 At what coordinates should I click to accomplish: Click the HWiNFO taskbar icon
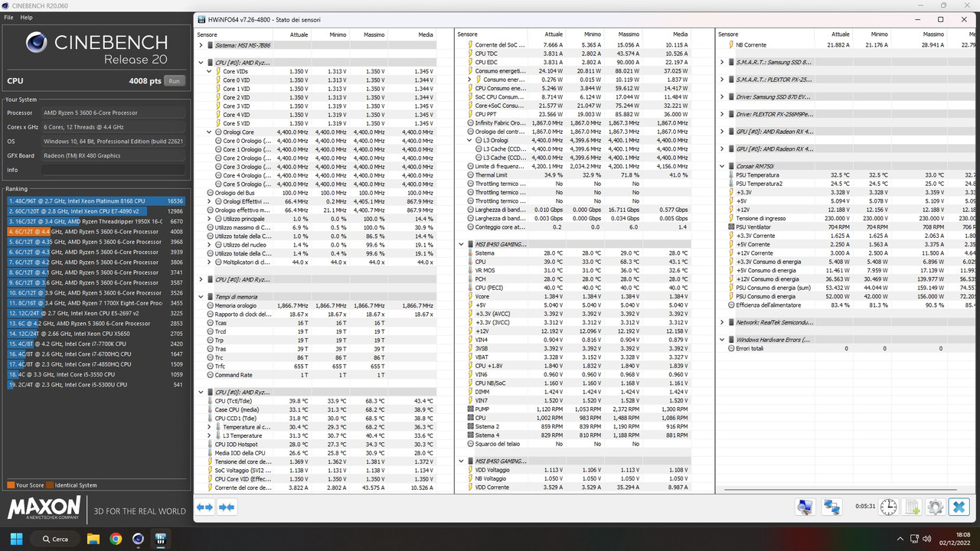pos(161,539)
